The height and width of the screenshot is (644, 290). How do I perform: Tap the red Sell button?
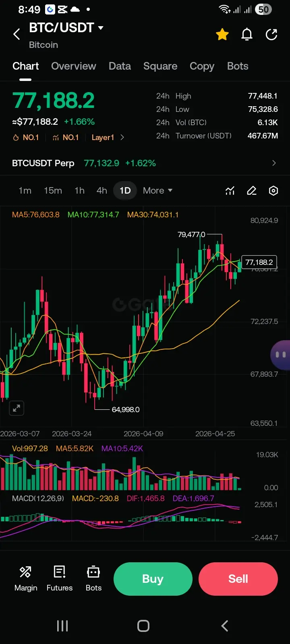[238, 579]
